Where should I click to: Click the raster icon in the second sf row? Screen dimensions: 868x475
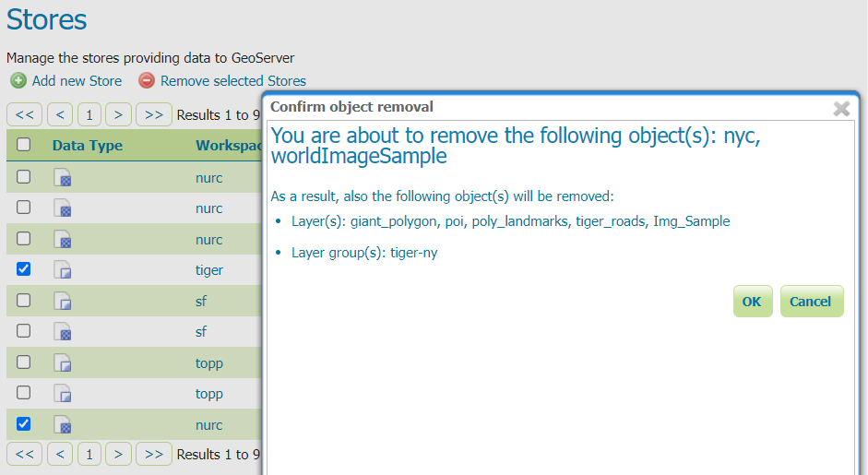pos(63,332)
